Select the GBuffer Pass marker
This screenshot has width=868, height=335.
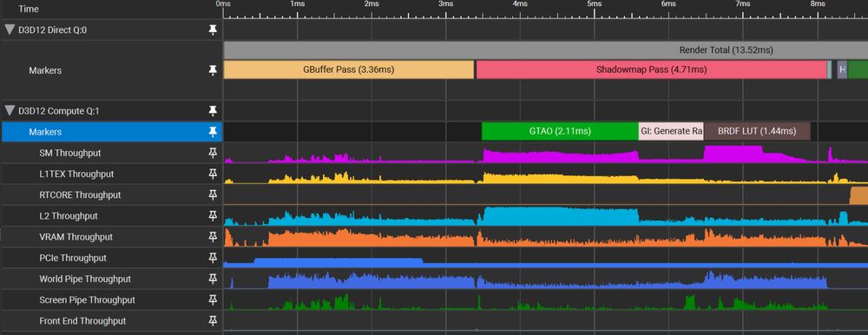[349, 69]
